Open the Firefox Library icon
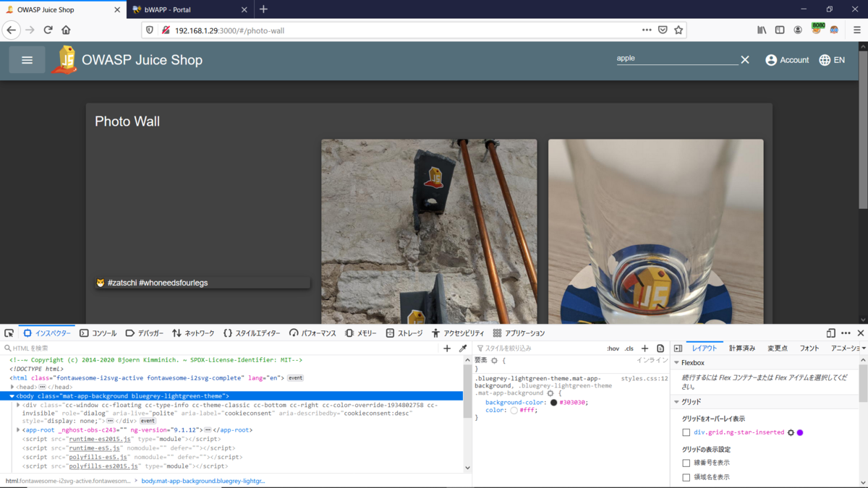The height and width of the screenshot is (488, 868). click(x=762, y=30)
